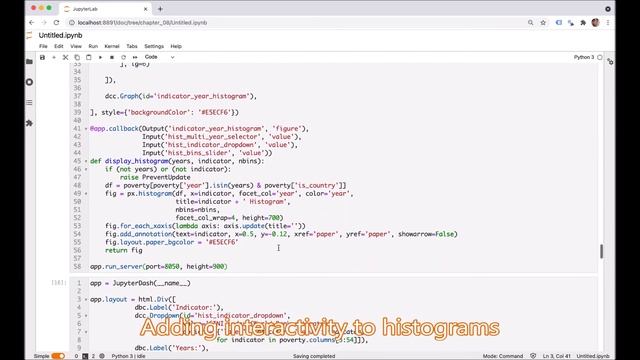
Task: Open the Edit menu
Action: click(x=59, y=47)
